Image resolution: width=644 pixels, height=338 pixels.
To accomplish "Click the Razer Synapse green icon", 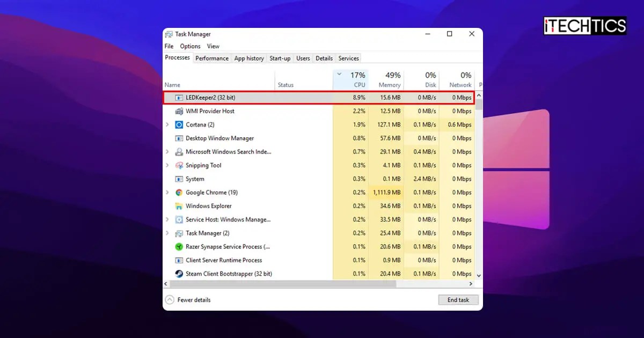I will tap(179, 247).
